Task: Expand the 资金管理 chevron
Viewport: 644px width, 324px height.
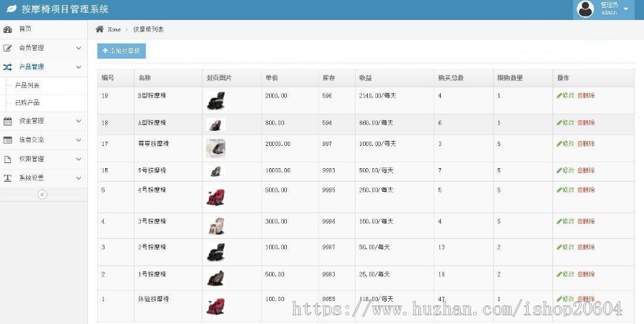Action: pos(79,121)
